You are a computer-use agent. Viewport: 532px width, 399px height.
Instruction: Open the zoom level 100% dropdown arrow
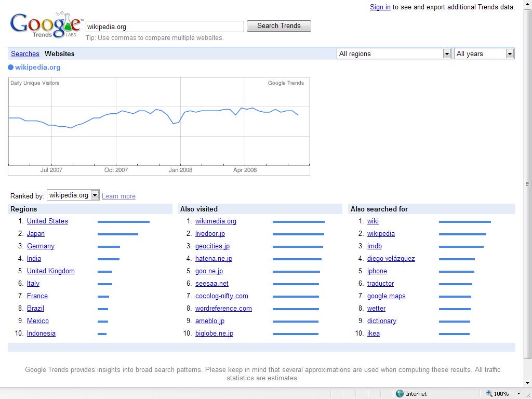[x=518, y=394]
